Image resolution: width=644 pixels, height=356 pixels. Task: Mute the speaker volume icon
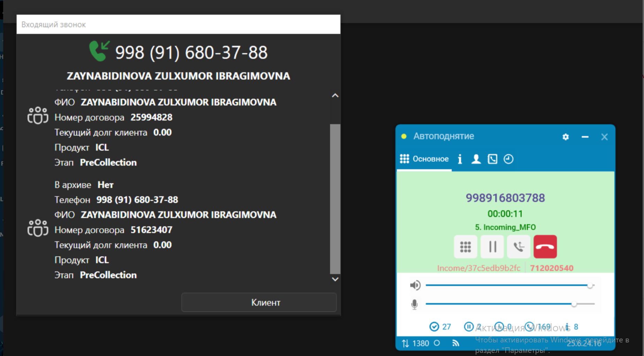point(415,285)
